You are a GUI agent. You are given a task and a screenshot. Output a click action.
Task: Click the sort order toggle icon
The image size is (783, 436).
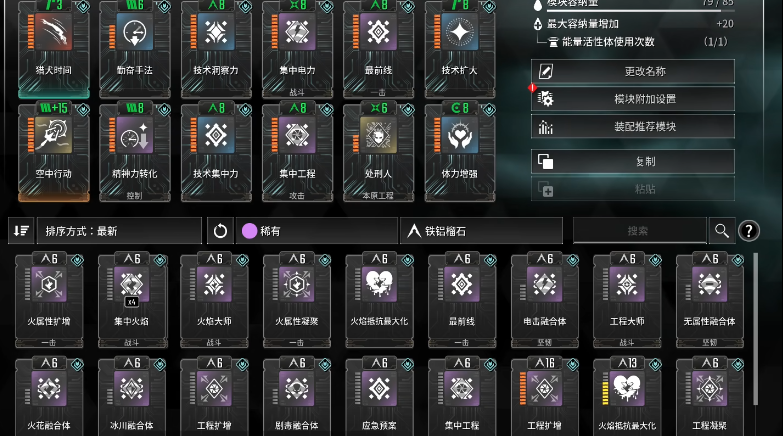coord(21,231)
